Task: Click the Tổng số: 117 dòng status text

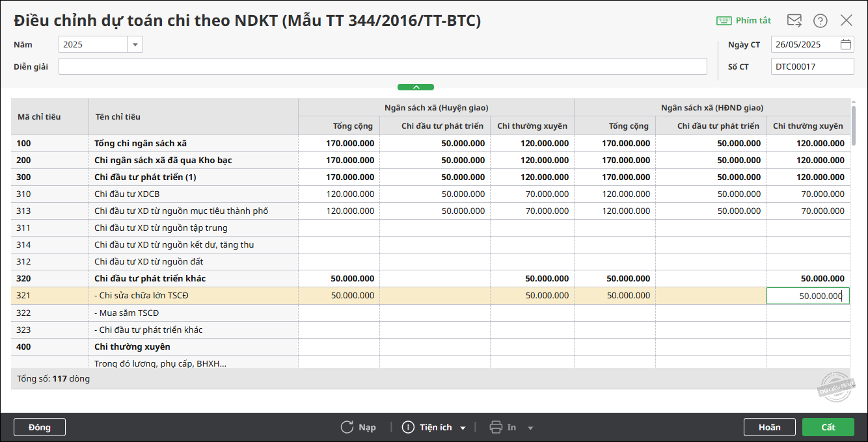Action: point(53,378)
